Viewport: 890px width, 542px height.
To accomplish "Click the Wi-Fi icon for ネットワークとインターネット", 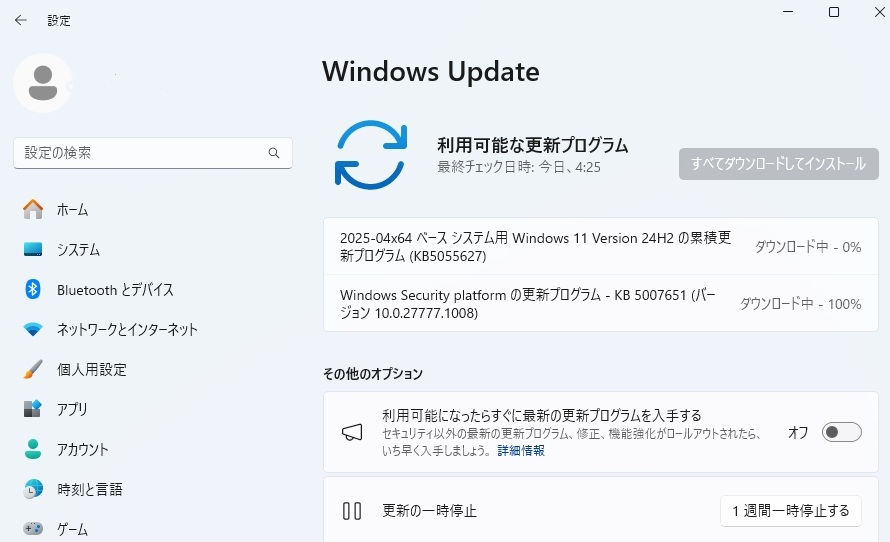I will click(33, 329).
